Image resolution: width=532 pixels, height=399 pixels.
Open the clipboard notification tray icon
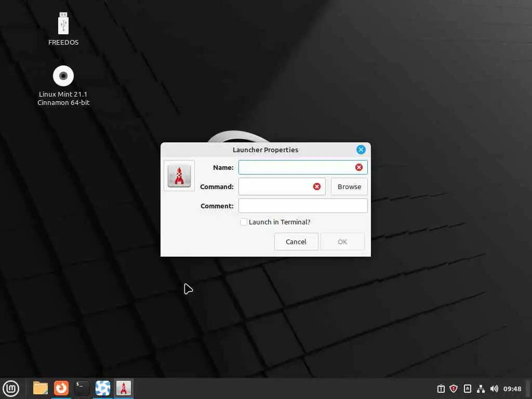pyautogui.click(x=441, y=389)
